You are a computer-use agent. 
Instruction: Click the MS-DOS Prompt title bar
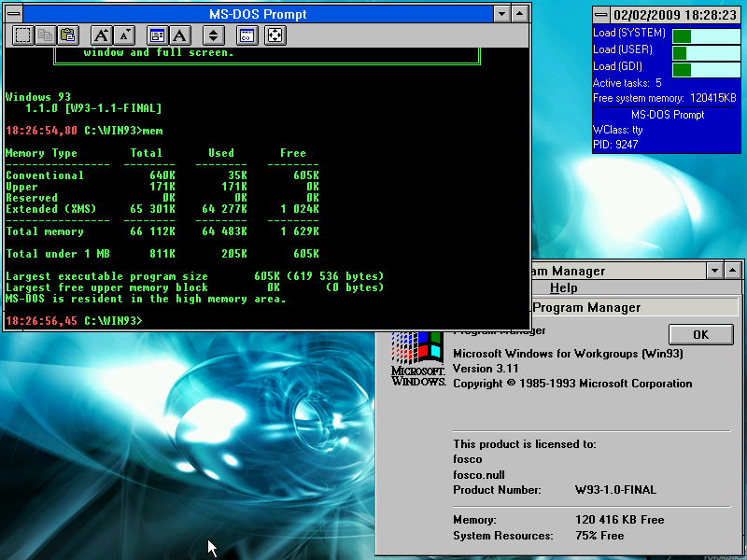coord(257,14)
